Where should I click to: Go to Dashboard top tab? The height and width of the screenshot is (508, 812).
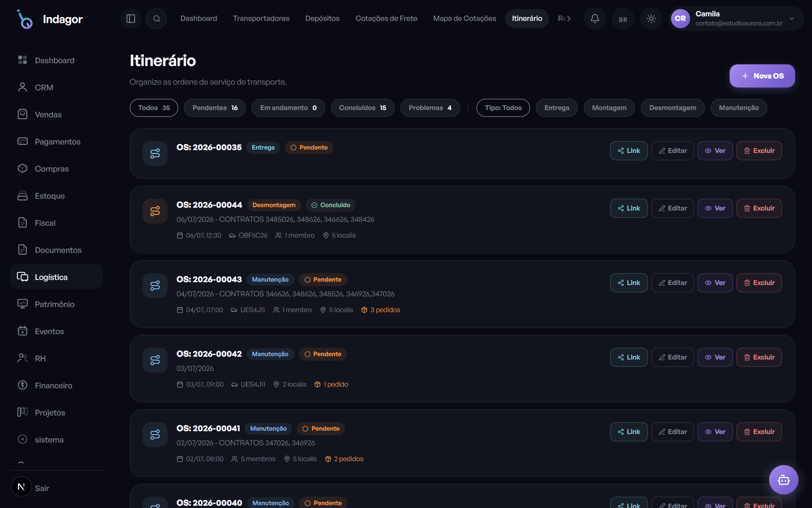point(199,18)
